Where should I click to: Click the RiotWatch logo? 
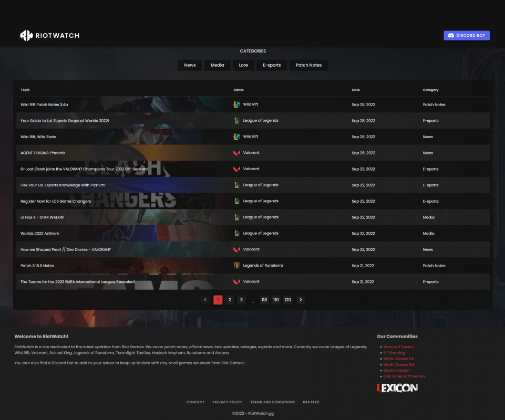pyautogui.click(x=49, y=35)
